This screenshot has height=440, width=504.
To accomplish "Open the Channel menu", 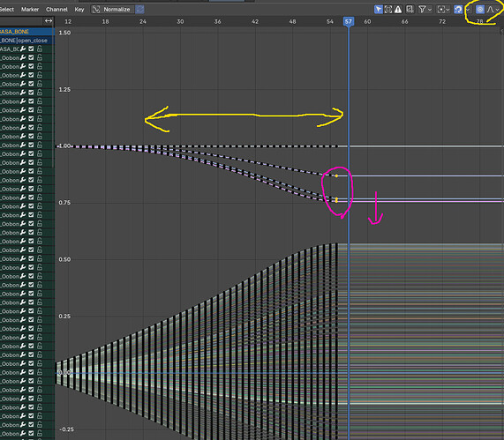I will tap(56, 10).
